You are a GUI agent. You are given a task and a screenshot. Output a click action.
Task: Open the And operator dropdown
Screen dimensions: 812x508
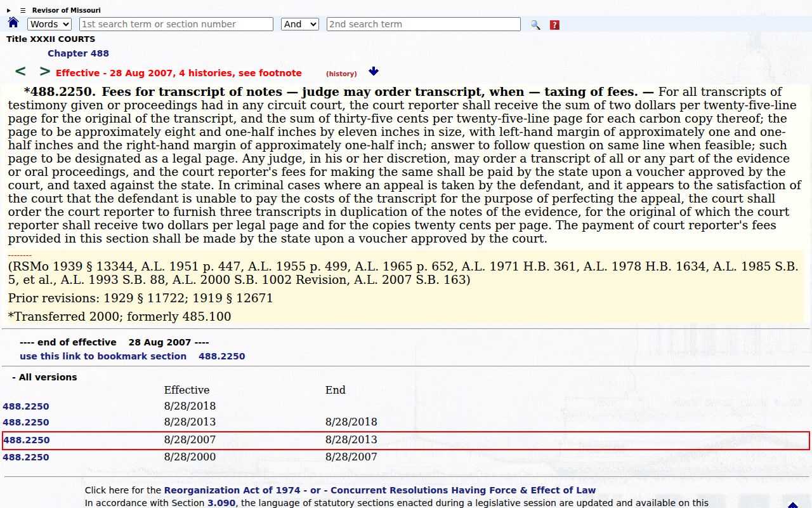point(299,24)
